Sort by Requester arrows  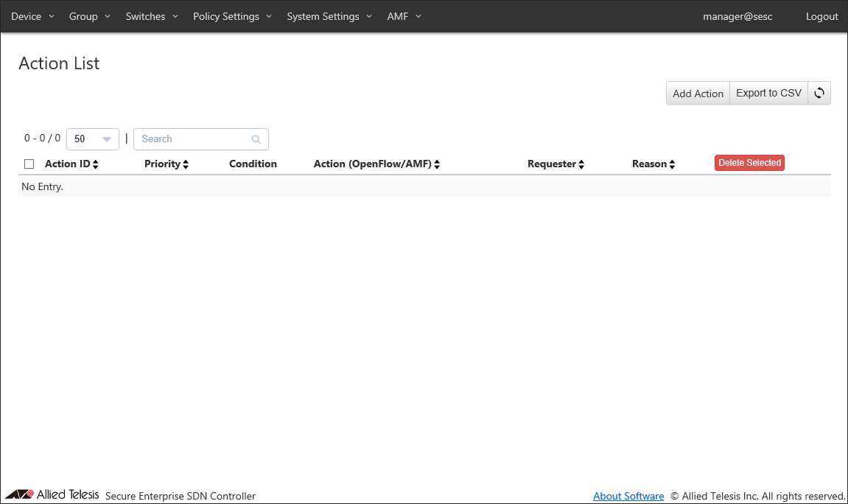581,164
